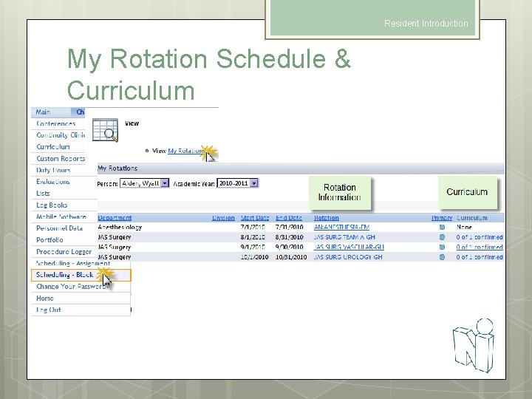
Task: Open Continuity Clinic menu item
Action: pos(61,135)
